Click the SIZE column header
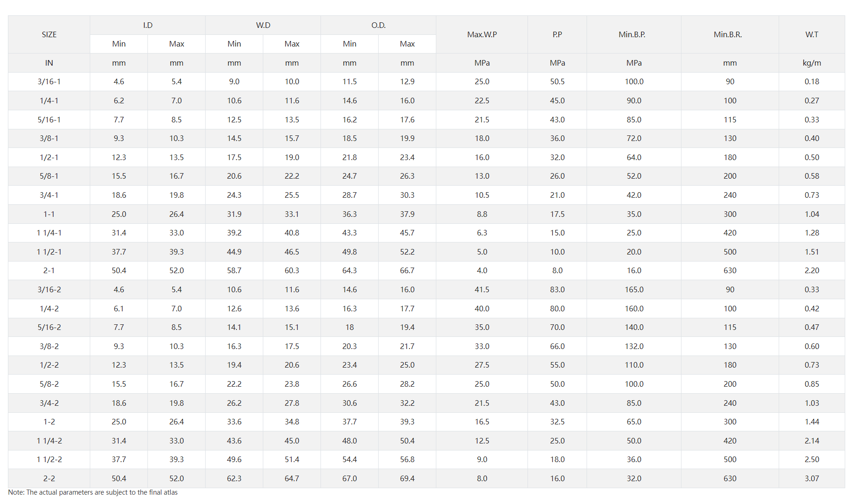Viewport: 868px width, 497px height. click(49, 34)
